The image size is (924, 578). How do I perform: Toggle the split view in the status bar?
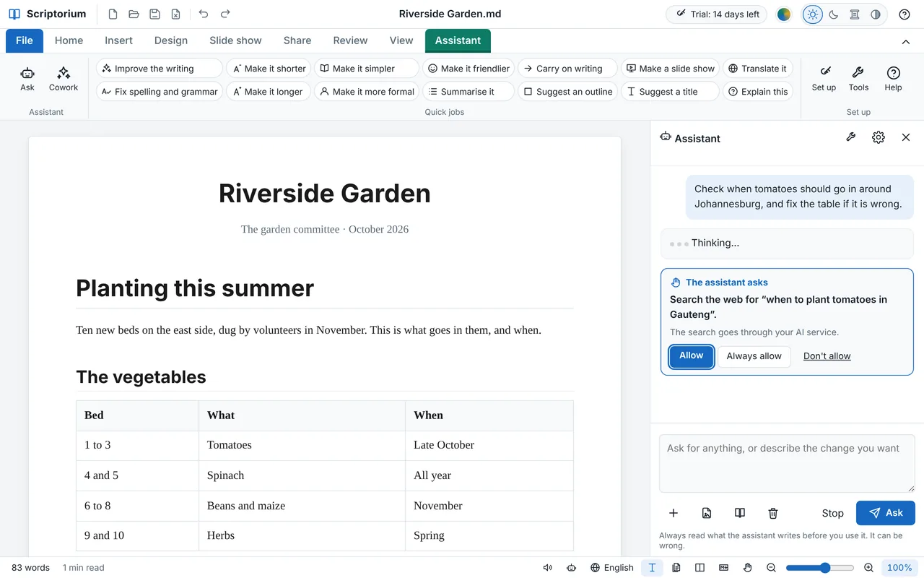(699, 568)
